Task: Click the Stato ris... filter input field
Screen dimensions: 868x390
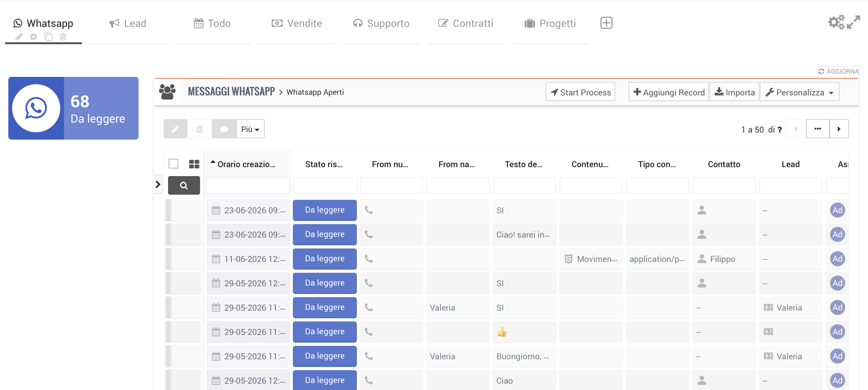Action: [x=325, y=186]
